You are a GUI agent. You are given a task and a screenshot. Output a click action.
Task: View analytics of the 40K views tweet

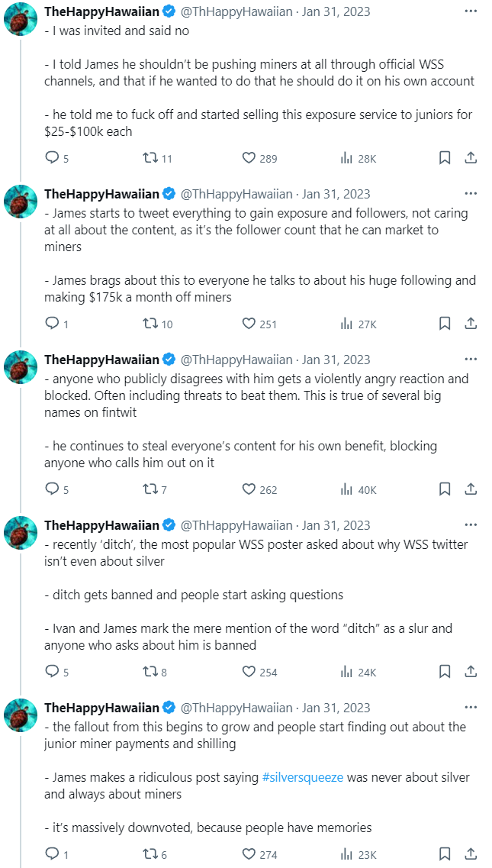click(x=346, y=489)
